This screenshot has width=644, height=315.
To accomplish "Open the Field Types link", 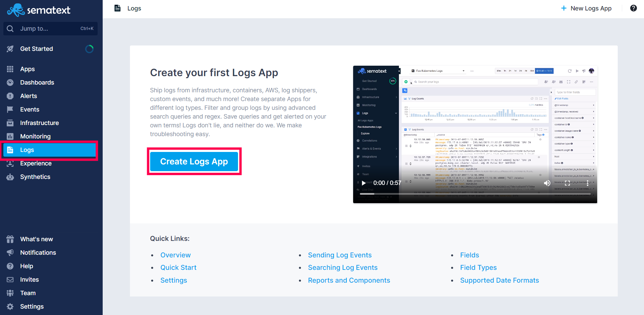I will pos(478,267).
